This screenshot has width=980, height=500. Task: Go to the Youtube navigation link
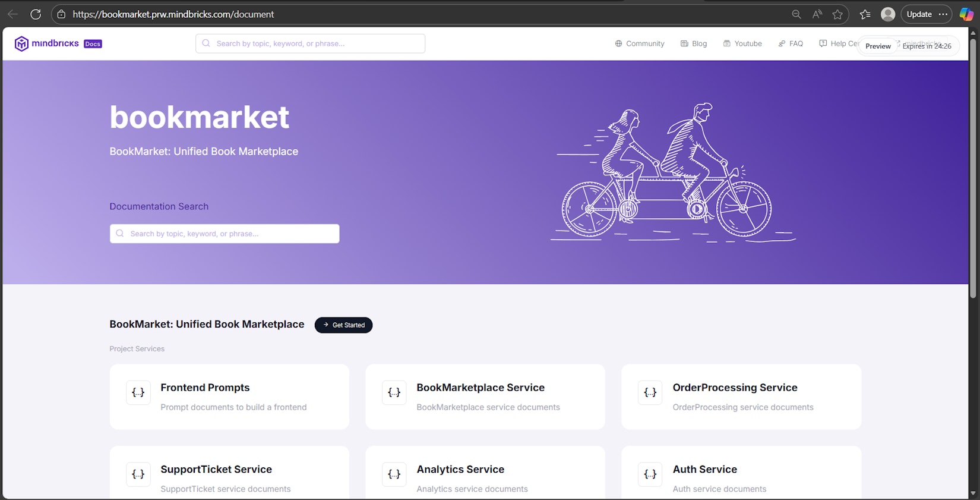[x=742, y=43]
